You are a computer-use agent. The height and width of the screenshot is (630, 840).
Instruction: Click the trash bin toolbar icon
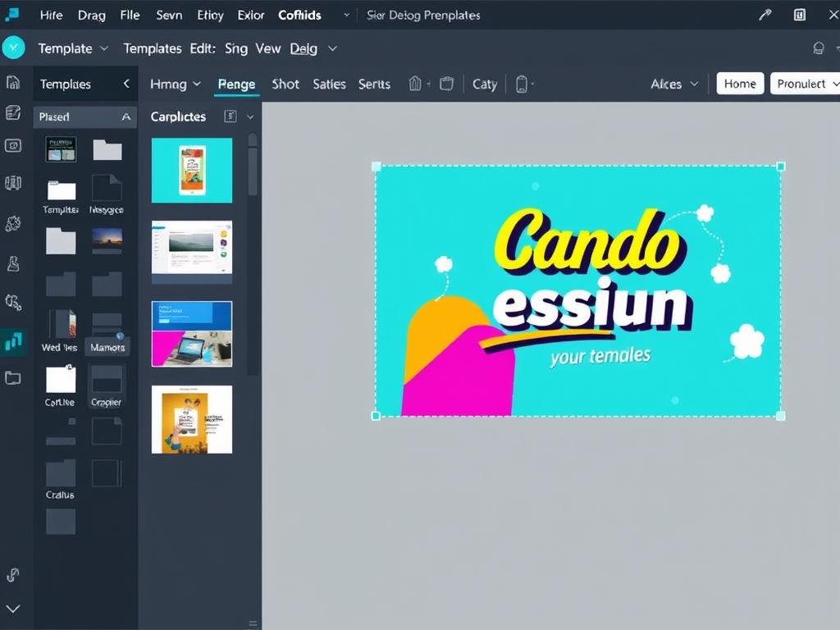click(x=415, y=84)
